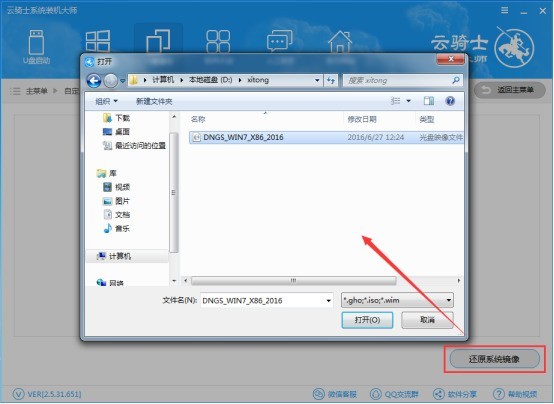This screenshot has height=404, width=554.
Task: Focus the 搜索 xitong search box
Action: coord(402,81)
